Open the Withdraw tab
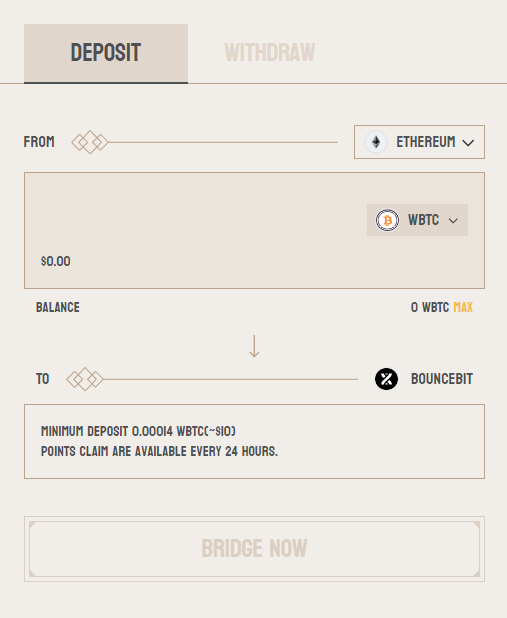The height and width of the screenshot is (618, 507). 270,52
